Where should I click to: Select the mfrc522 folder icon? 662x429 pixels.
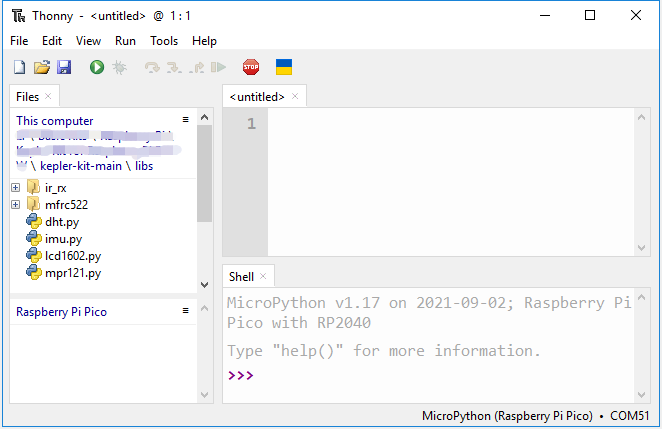click(x=33, y=204)
